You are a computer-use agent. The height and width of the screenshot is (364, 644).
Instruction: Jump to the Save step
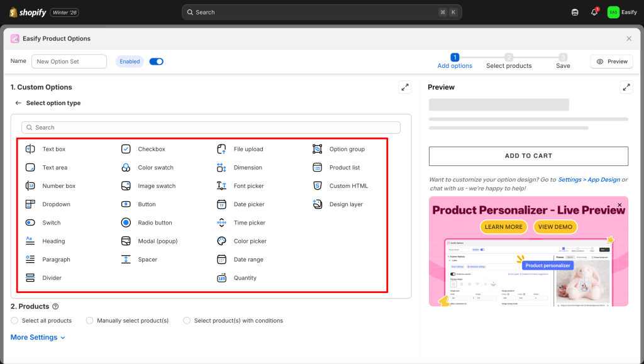563,61
